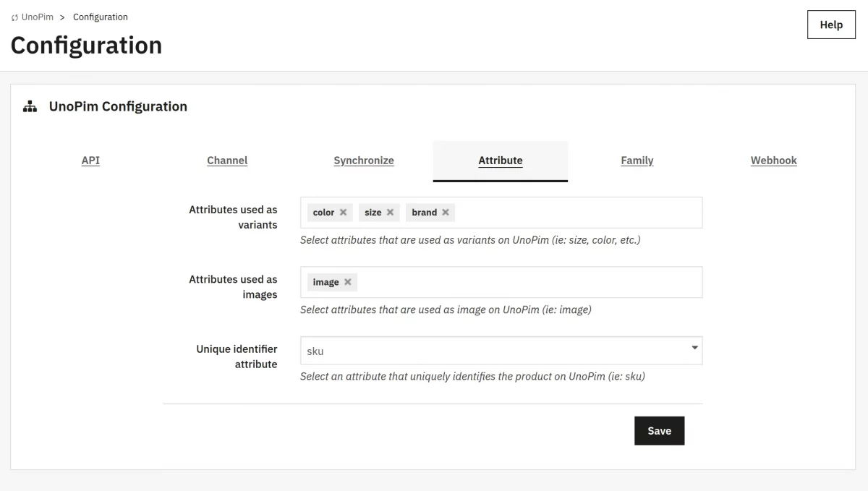868x491 pixels.
Task: Click the brand tag label
Action: (x=425, y=213)
